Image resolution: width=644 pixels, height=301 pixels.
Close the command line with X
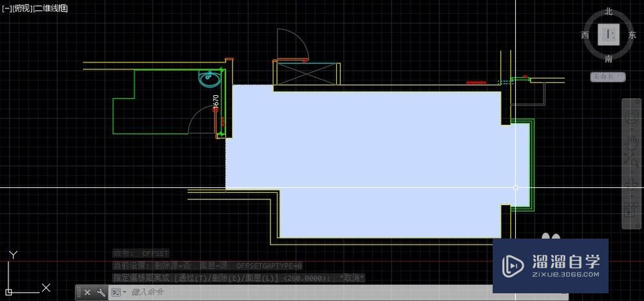[87, 293]
